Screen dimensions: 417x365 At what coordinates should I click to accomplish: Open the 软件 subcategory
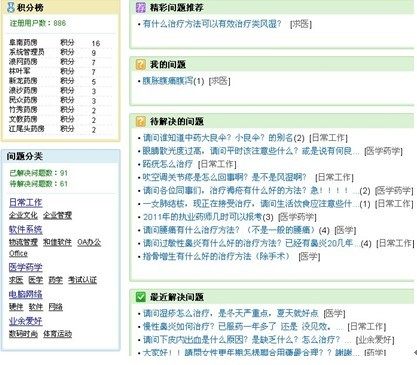click(36, 307)
